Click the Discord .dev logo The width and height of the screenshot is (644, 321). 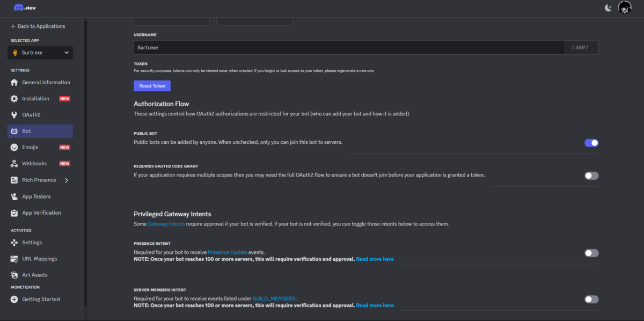click(x=25, y=8)
